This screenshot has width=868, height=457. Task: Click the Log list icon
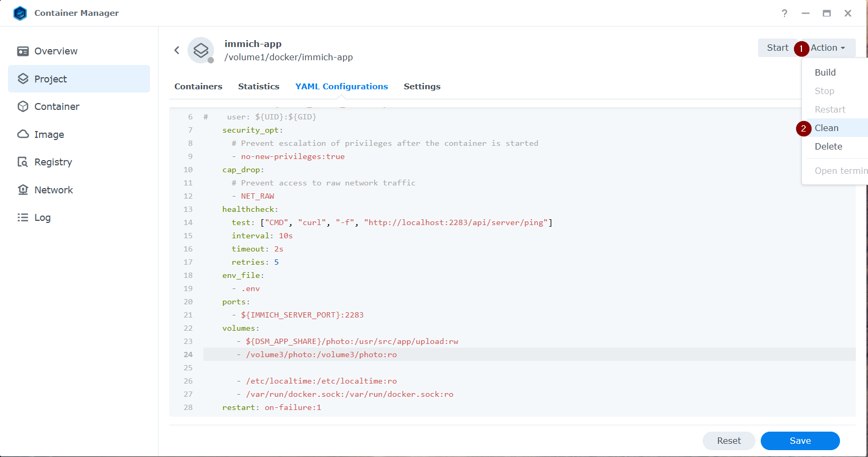click(23, 217)
